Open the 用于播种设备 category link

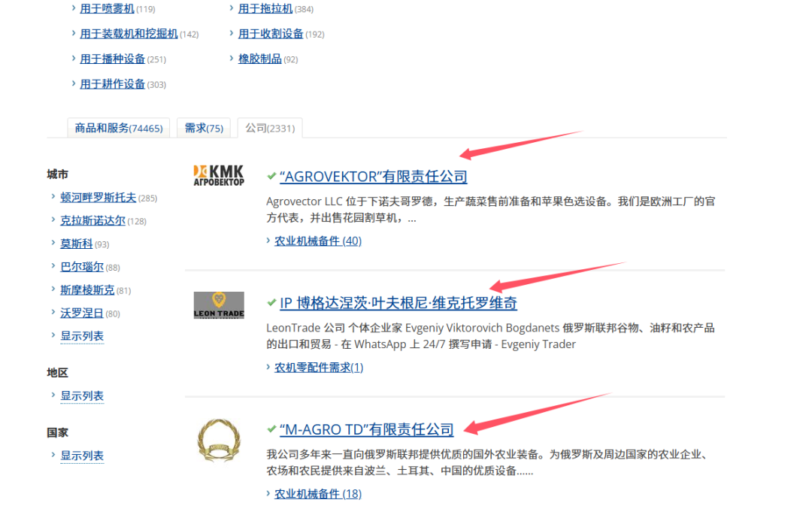pos(112,59)
